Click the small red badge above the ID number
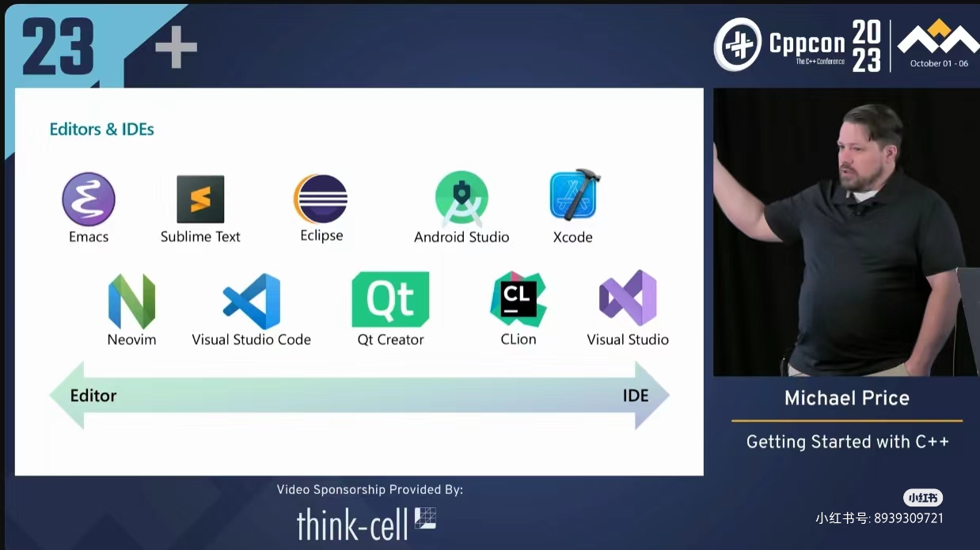Image resolution: width=980 pixels, height=550 pixels. click(923, 498)
